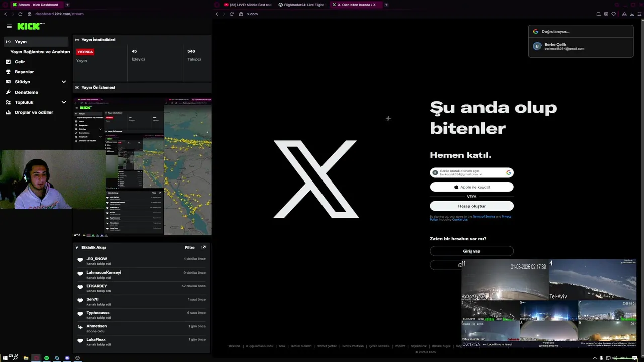This screenshot has height=362, width=644.
Task: Open Hakkında footer link
Action: (x=234, y=346)
